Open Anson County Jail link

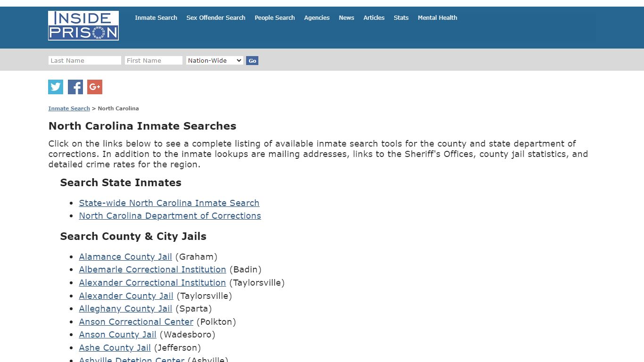tap(117, 334)
